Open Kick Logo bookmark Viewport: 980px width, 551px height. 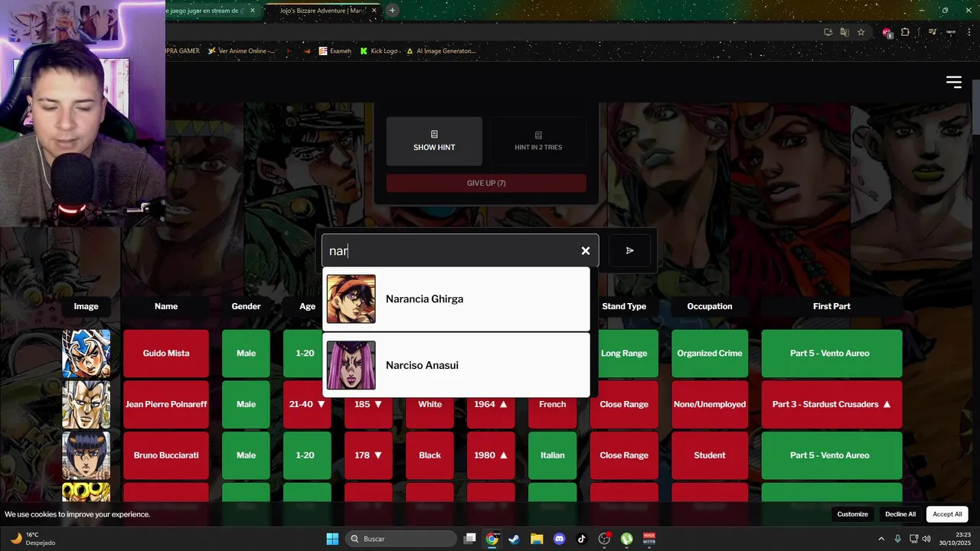tap(380, 51)
